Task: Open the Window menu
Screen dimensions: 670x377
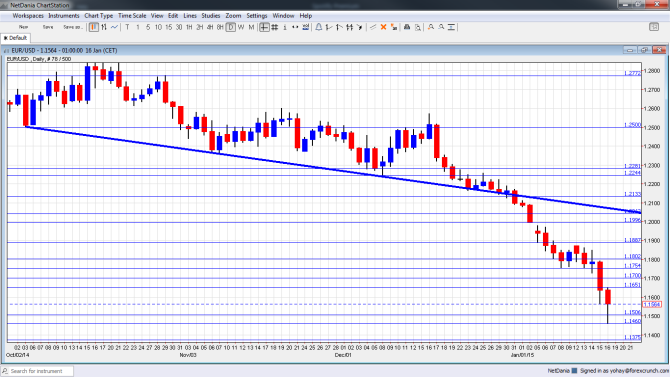Action: 283,16
